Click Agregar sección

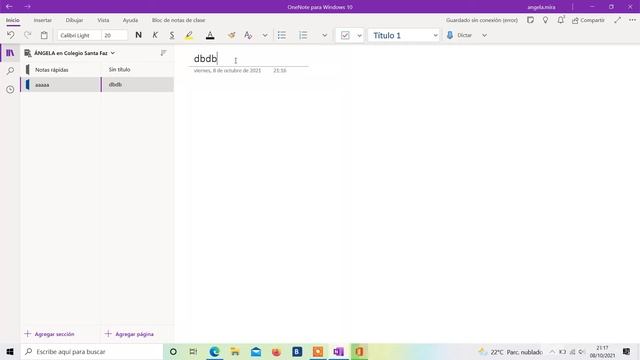pos(49,334)
